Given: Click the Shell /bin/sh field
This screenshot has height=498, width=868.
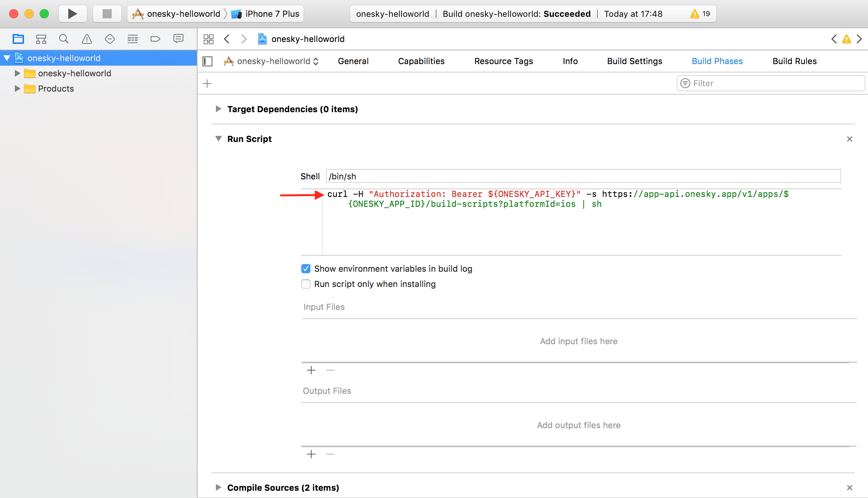Looking at the screenshot, I should pos(583,176).
